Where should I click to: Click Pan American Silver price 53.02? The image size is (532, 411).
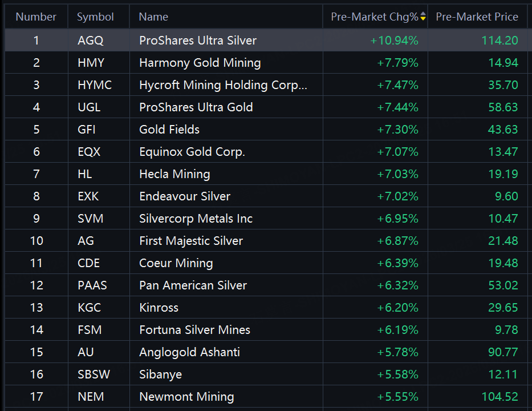(x=503, y=285)
